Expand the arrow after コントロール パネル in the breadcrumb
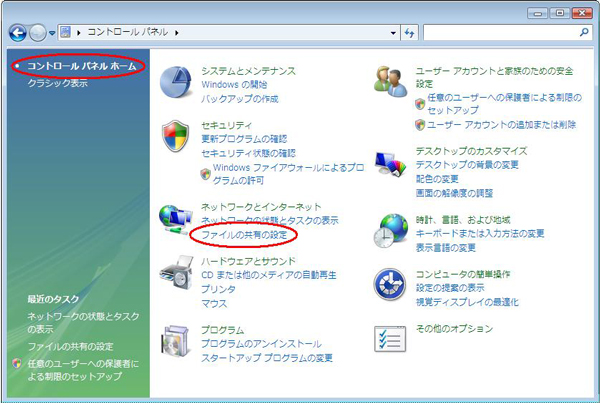The image size is (600, 403). click(x=176, y=33)
